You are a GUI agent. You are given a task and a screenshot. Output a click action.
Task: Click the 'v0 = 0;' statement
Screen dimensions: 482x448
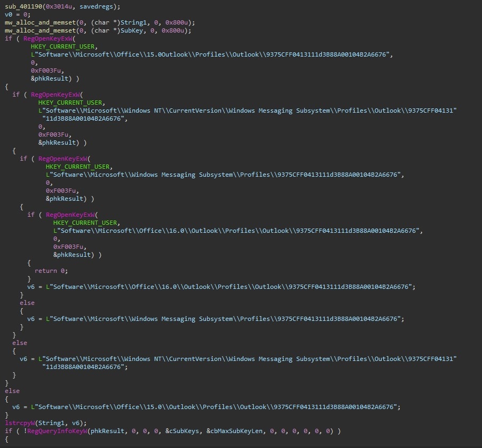tap(18, 14)
